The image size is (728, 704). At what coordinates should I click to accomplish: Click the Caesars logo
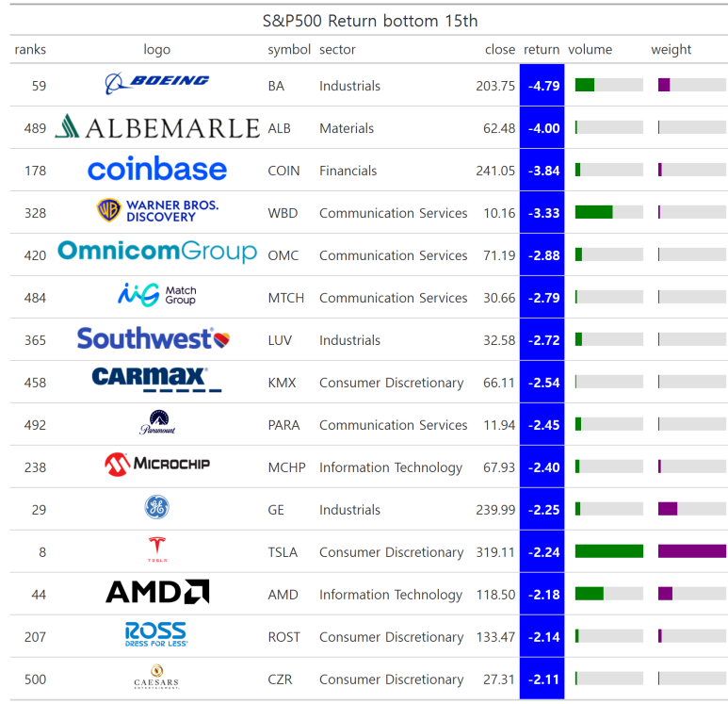coord(156,677)
